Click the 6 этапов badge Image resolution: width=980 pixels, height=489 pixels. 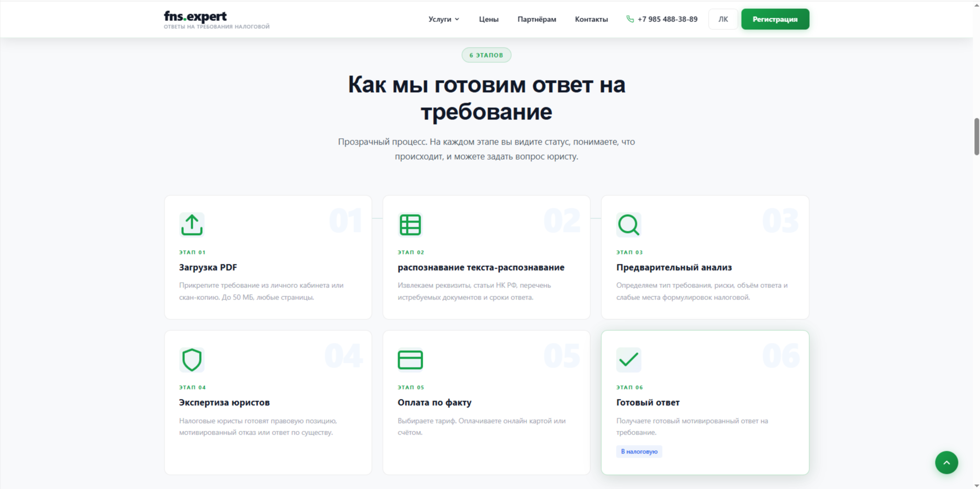[486, 55]
